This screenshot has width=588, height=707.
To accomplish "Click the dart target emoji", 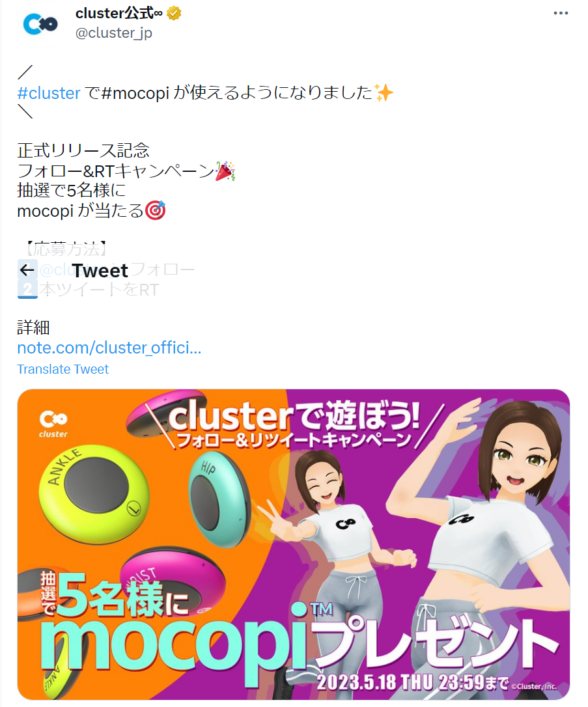I will (x=155, y=210).
